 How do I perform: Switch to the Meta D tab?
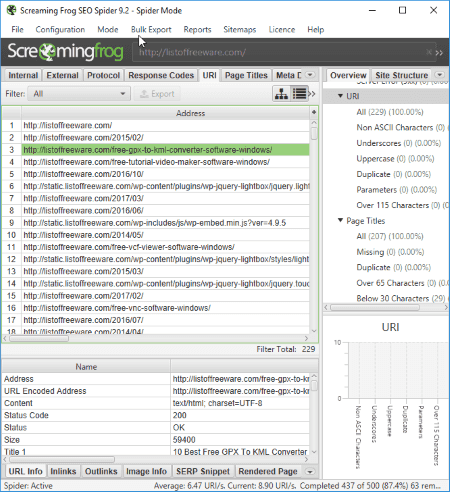[288, 75]
